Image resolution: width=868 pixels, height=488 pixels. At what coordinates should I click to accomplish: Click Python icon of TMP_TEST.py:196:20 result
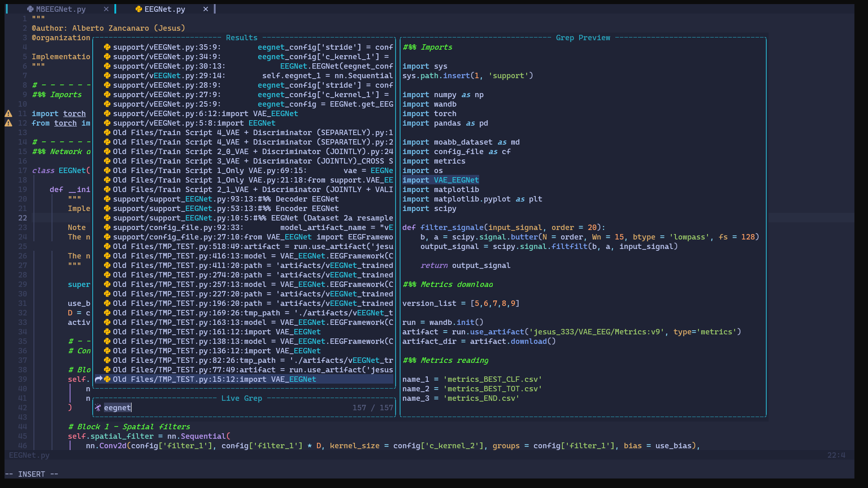coord(107,303)
